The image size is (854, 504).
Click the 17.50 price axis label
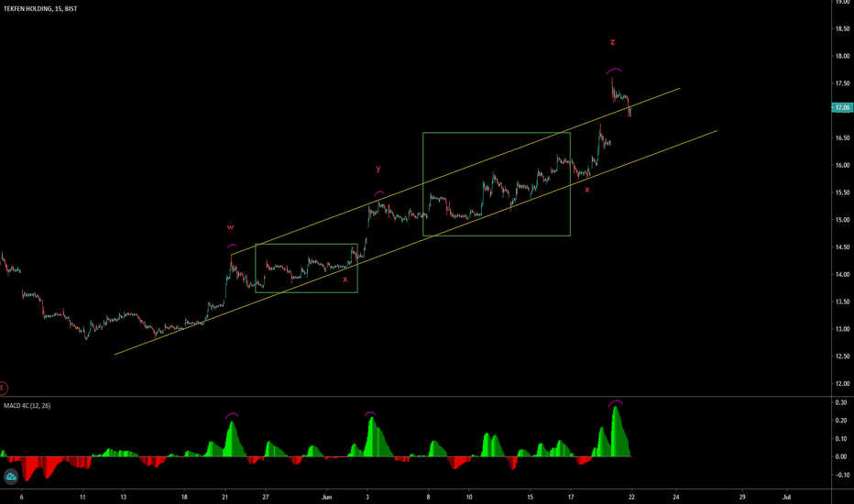pyautogui.click(x=842, y=83)
